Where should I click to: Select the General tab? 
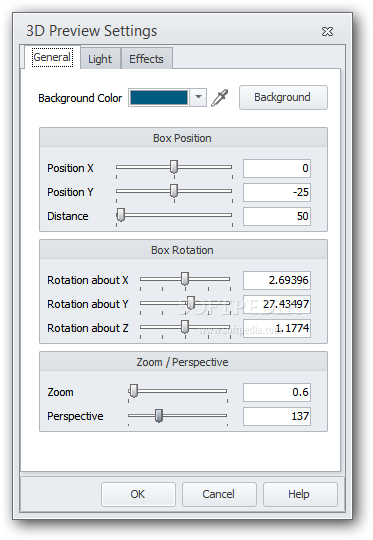click(52, 57)
